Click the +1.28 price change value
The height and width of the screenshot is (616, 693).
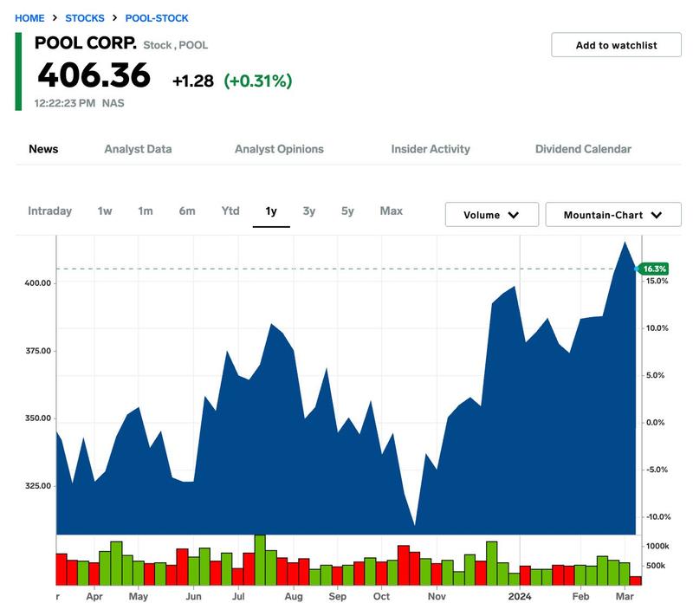click(193, 81)
